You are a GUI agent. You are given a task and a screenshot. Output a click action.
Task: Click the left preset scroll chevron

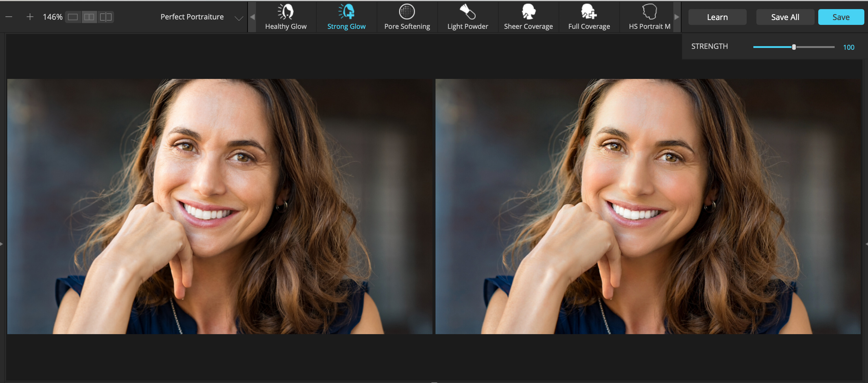252,16
